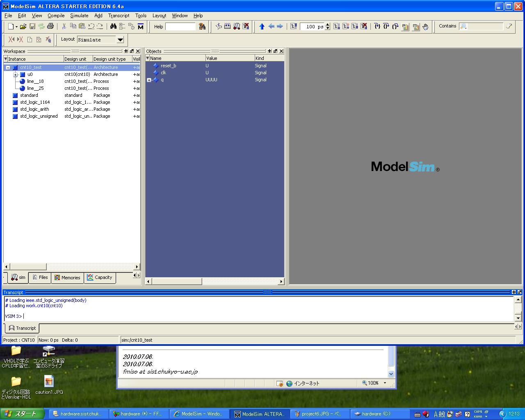Open the Objects column options triangle

(148, 58)
